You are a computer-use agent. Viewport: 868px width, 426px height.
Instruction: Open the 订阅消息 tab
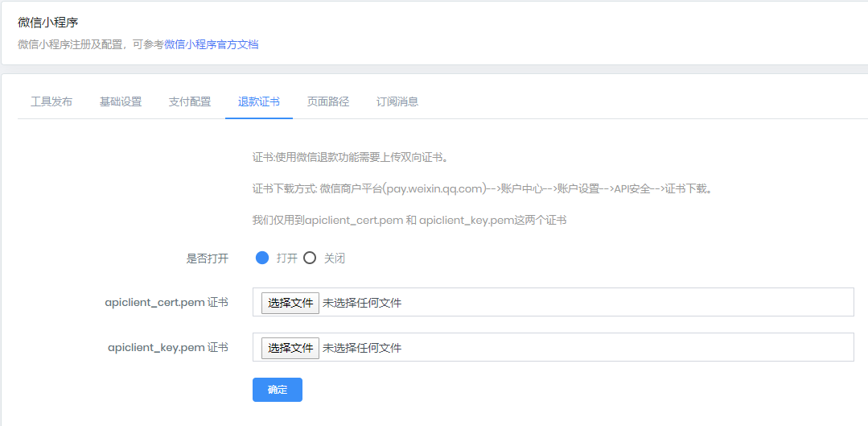[x=397, y=101]
